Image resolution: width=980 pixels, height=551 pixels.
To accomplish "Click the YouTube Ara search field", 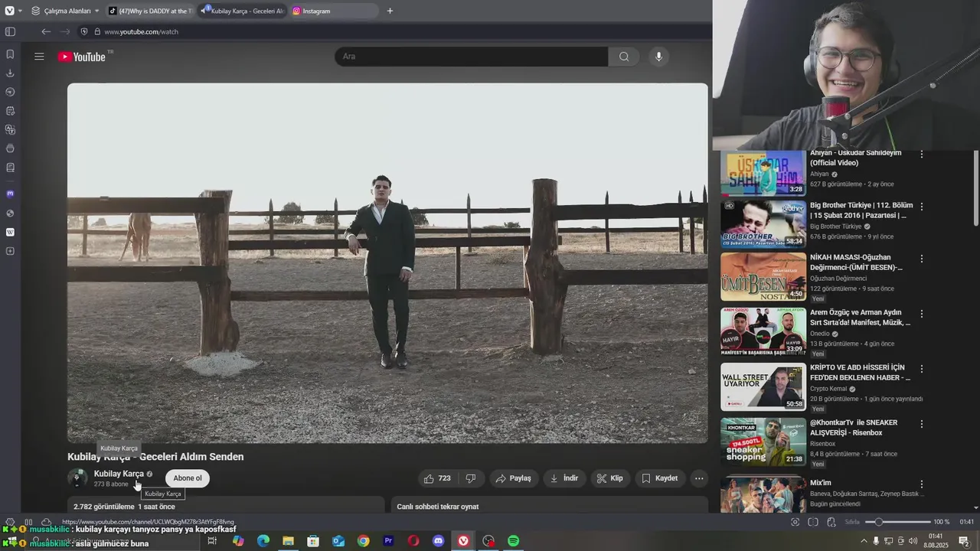I will [472, 57].
